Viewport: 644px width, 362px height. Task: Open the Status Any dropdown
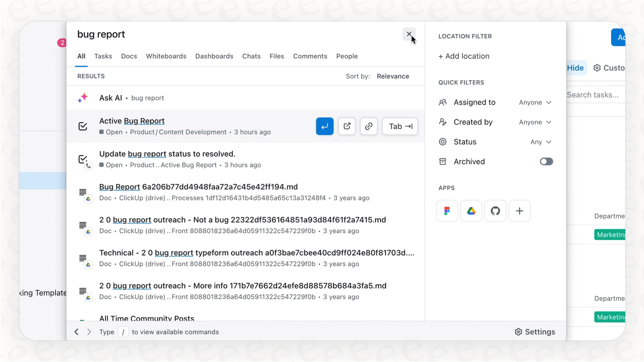540,142
